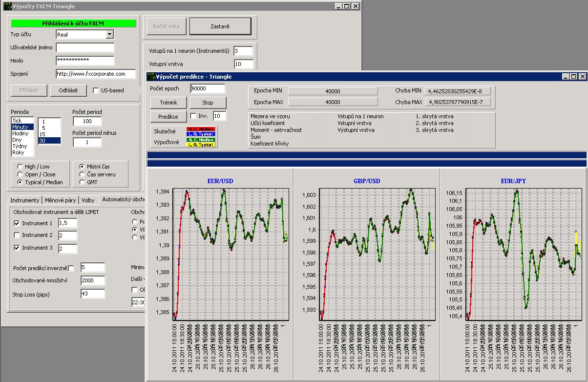588x382 pixels.
Task: Maximize the Výpočty FXCM Triangle window
Action: click(346, 6)
